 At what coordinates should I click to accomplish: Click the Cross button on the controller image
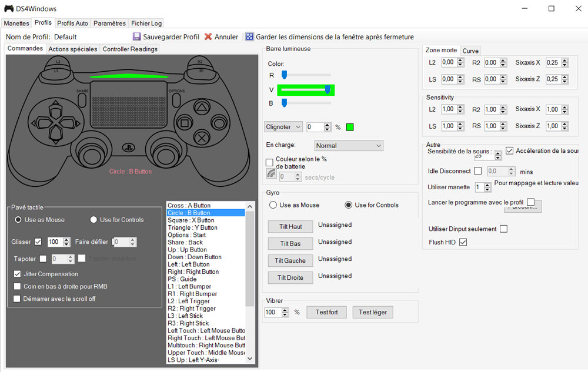point(202,138)
